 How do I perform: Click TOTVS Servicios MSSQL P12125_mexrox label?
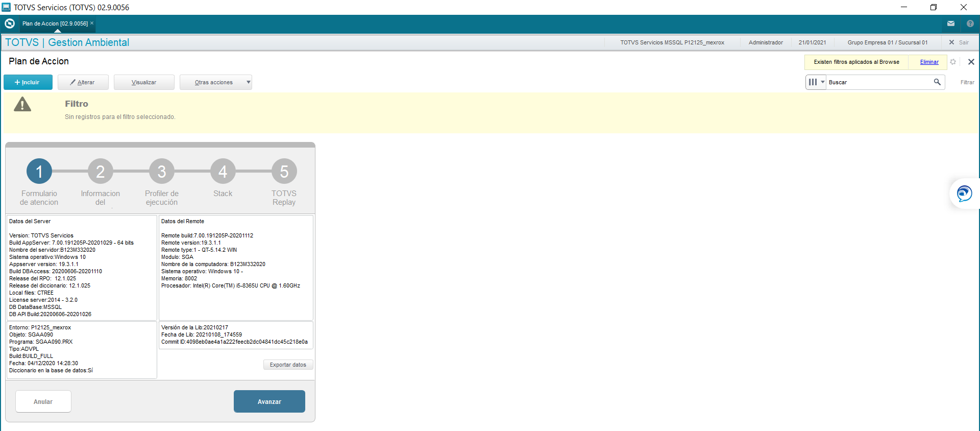[x=672, y=42]
